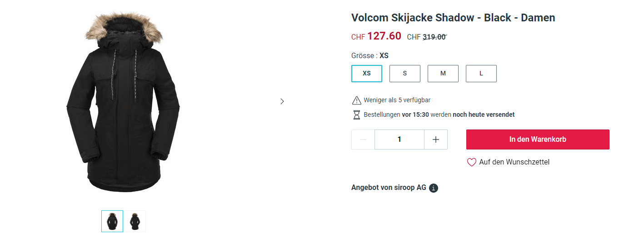The image size is (644, 239).
Task: Click the hourglass shipping icon
Action: (x=357, y=115)
